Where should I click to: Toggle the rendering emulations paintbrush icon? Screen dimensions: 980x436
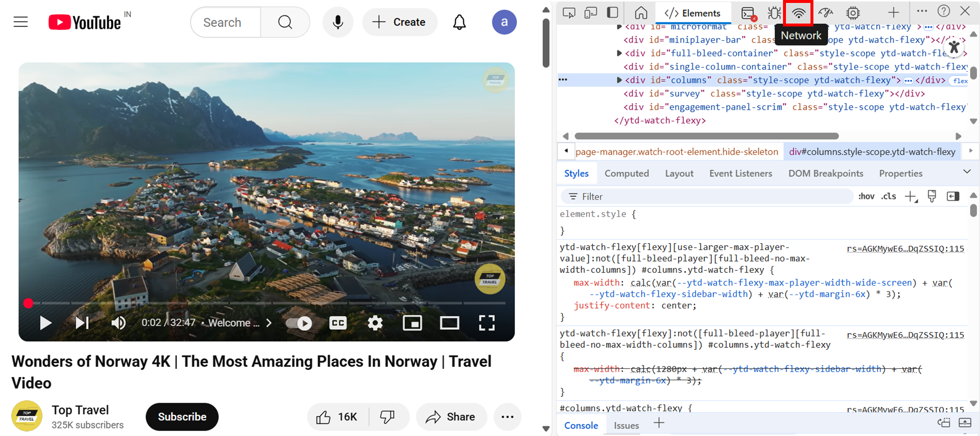(932, 196)
